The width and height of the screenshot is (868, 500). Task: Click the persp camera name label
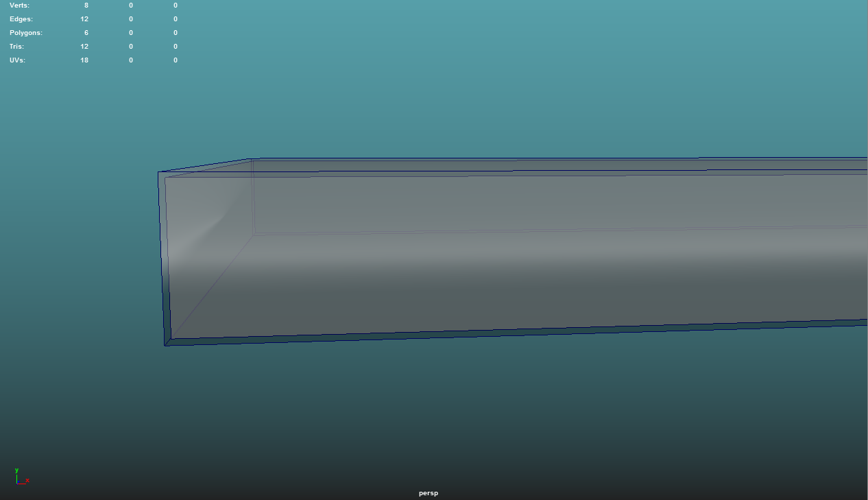[x=429, y=493]
